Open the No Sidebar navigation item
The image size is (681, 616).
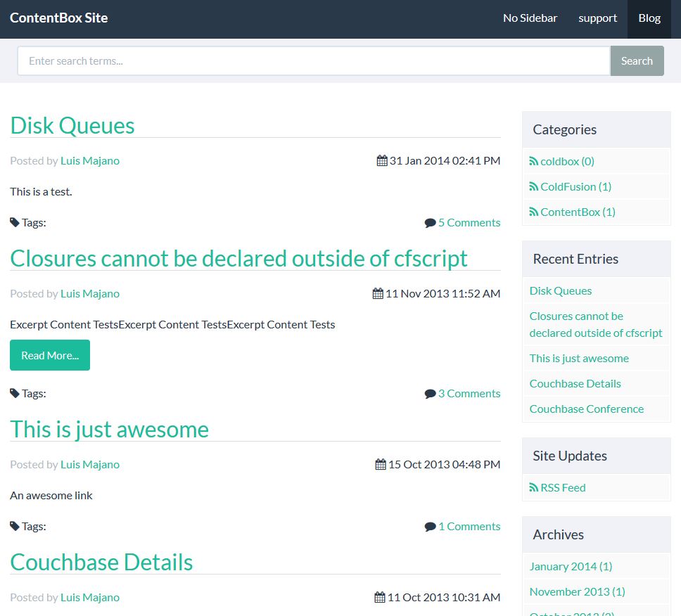click(530, 18)
